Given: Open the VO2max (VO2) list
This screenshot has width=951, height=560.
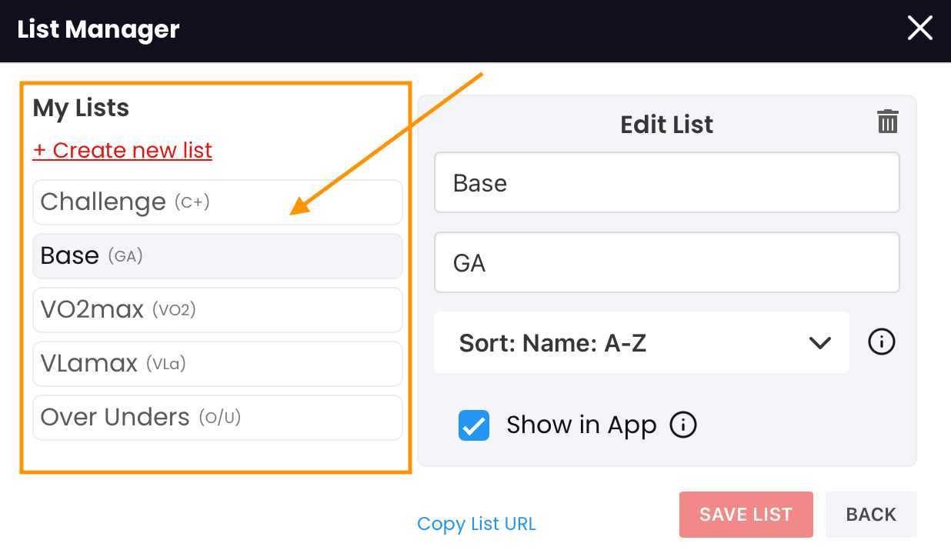Looking at the screenshot, I should click(218, 310).
